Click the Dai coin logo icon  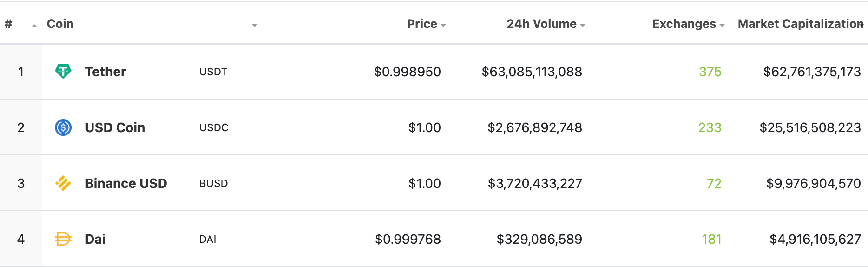tap(63, 239)
